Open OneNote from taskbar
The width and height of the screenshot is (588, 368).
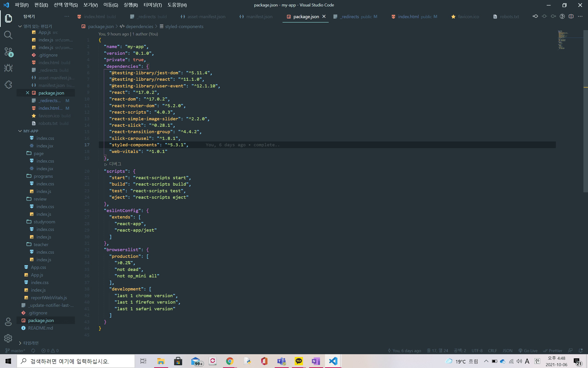coord(316,361)
